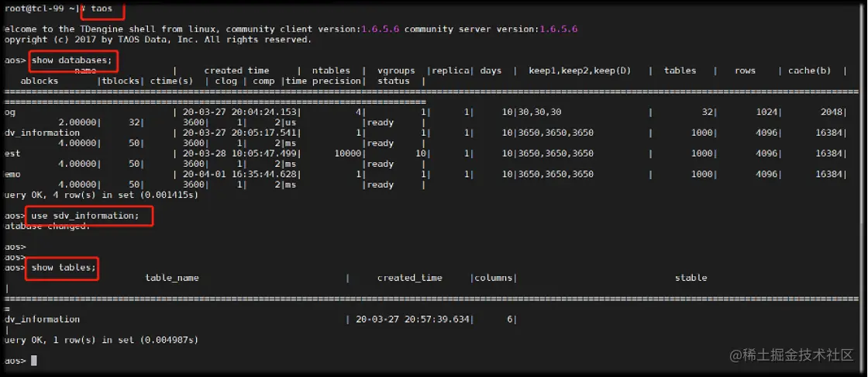Click the 'created time' database column header
Image resolution: width=868 pixels, height=377 pixels.
(236, 71)
